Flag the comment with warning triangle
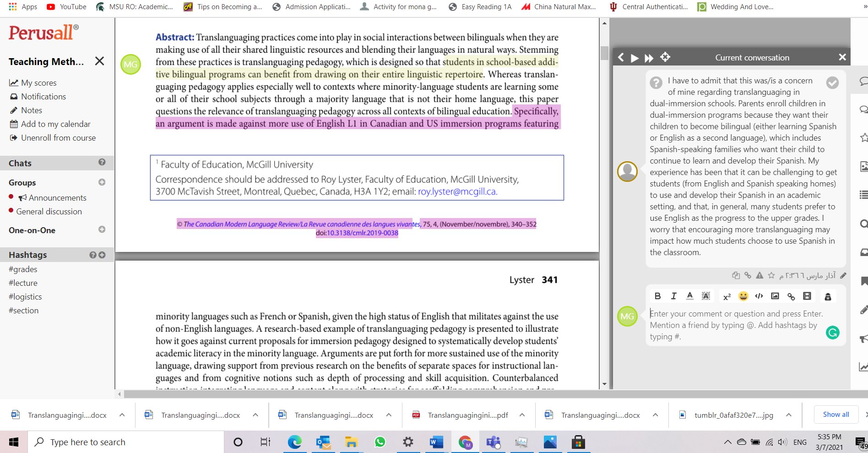The width and height of the screenshot is (868, 453). click(759, 275)
